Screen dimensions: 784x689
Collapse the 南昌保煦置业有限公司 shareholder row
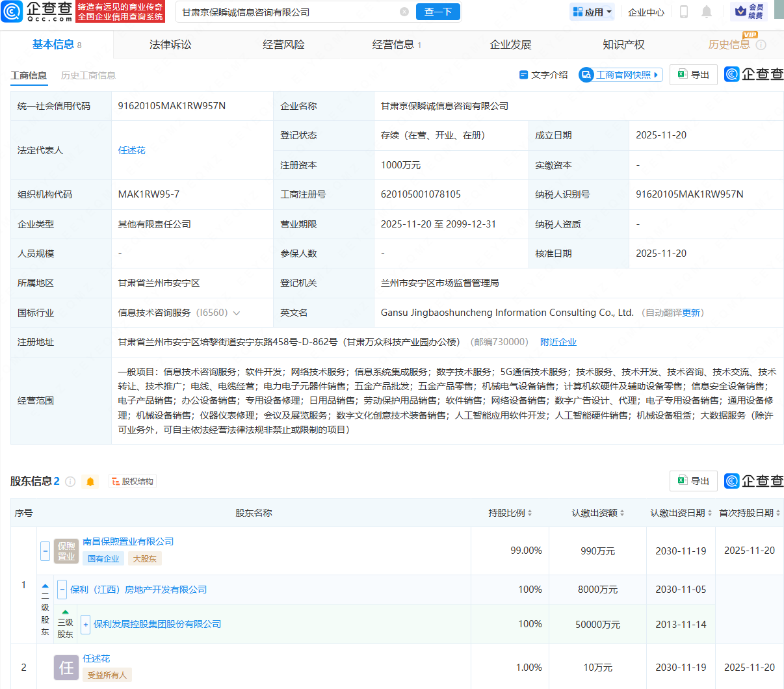46,551
